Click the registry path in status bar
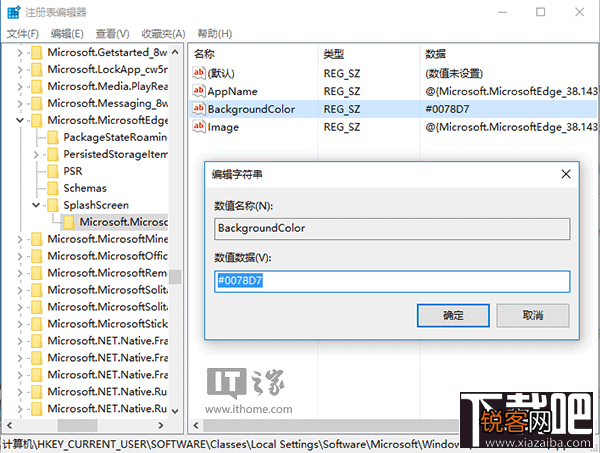Viewport: 600px width, 453px height. coord(230,444)
